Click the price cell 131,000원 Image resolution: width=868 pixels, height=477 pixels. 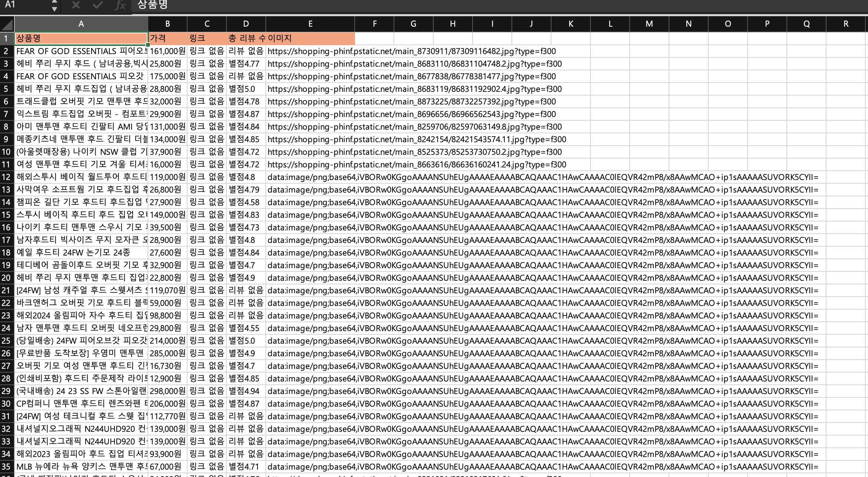[168, 127]
